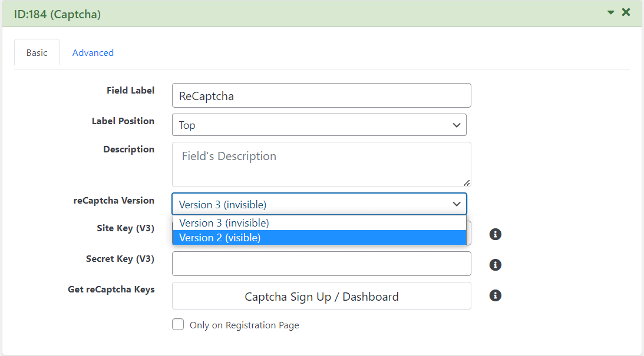Click inside the Field's Description text area

321,164
